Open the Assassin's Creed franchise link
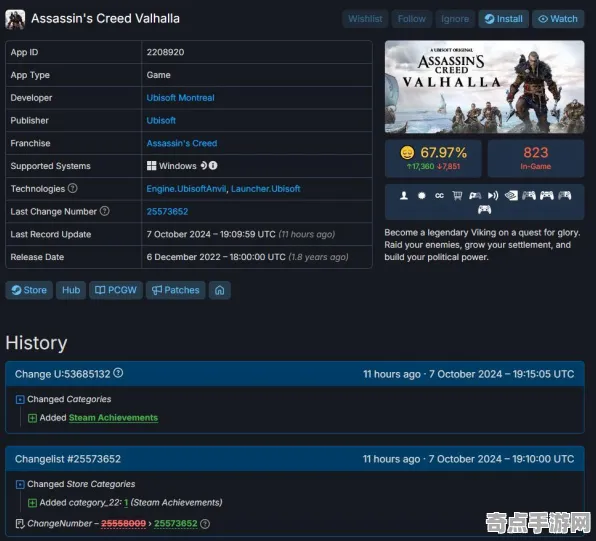Viewport: 596px width, 541px height. [x=182, y=143]
